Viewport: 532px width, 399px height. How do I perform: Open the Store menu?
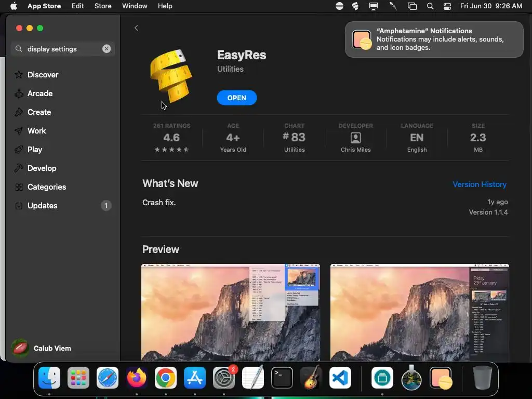(103, 6)
